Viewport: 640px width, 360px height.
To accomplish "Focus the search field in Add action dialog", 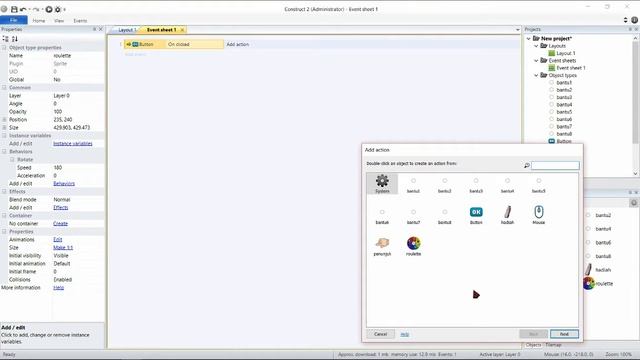I will (555, 165).
